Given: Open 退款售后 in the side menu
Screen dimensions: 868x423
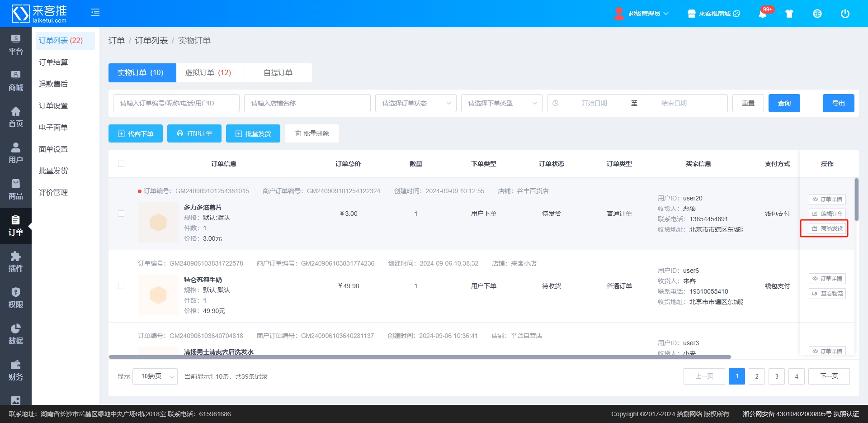Looking at the screenshot, I should [x=53, y=84].
